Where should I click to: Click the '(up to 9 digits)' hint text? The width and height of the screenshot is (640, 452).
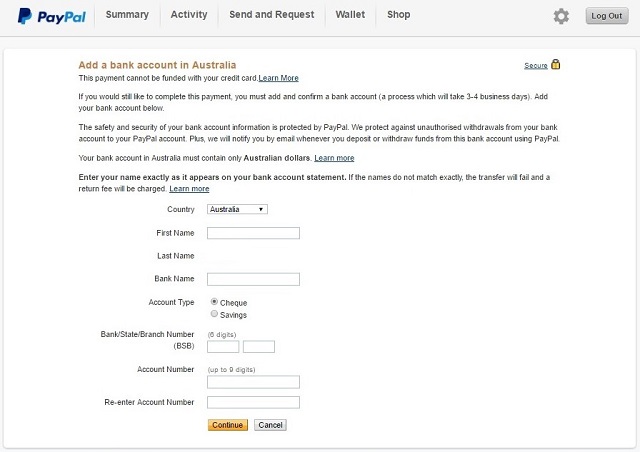[231, 370]
